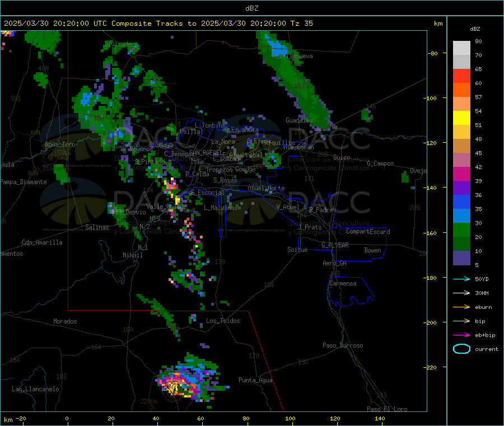Viewport: 504px width, 426px height.
Task: Click the 'G_Campos' place label
Action: coord(380,163)
